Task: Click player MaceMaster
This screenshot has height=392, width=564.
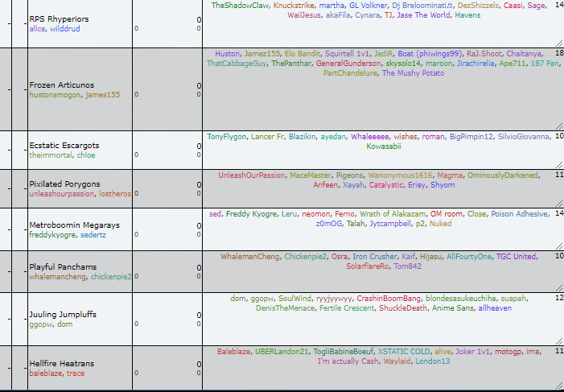Action: pos(311,175)
